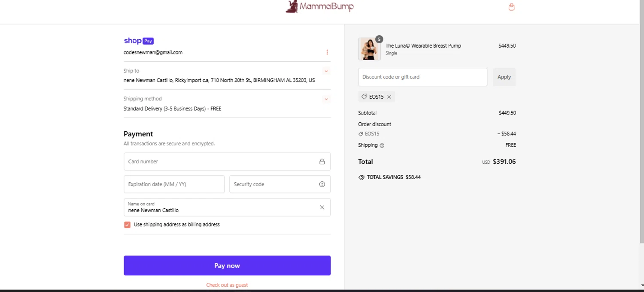
Task: Choose Check out as guest link
Action: pos(227,285)
